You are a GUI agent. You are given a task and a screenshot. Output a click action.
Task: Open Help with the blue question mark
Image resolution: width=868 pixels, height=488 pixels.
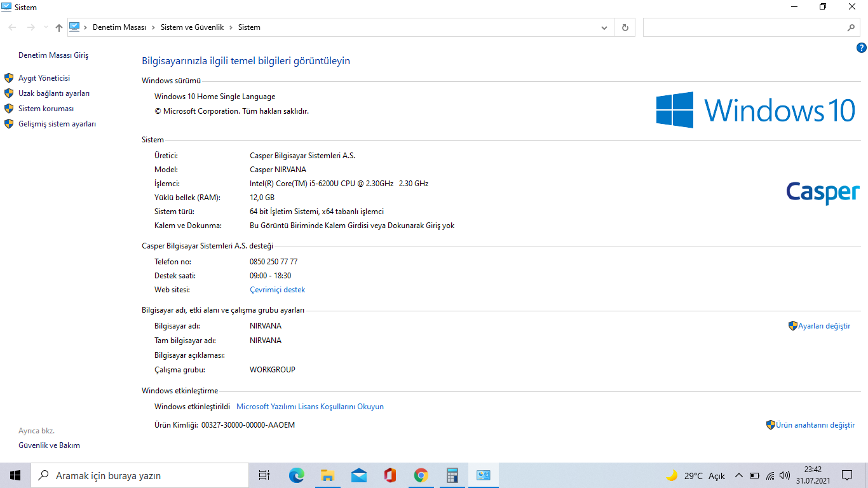[862, 48]
